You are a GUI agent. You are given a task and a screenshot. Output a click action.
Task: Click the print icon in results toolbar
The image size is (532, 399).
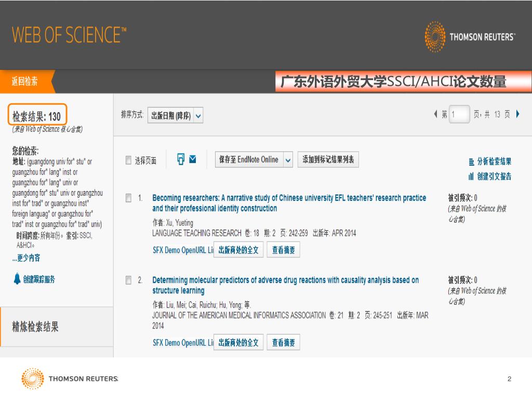tap(181, 159)
